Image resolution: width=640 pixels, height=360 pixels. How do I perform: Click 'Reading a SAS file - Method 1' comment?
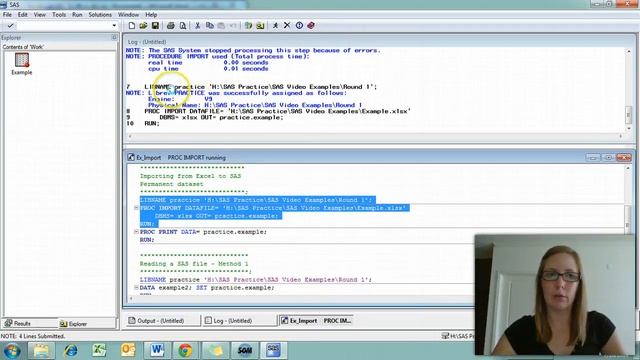pos(194,264)
